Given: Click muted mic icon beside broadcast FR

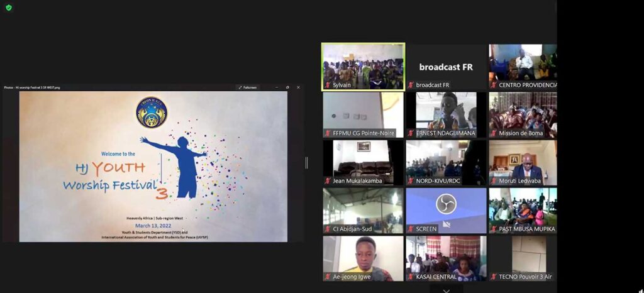Looking at the screenshot, I should 411,85.
